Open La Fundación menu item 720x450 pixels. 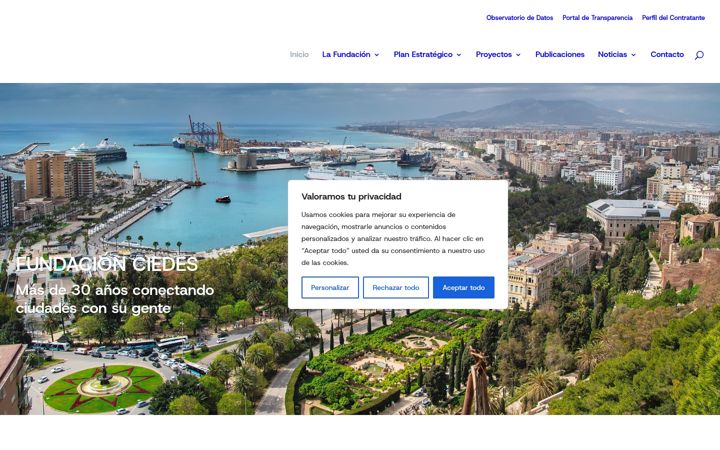(346, 54)
